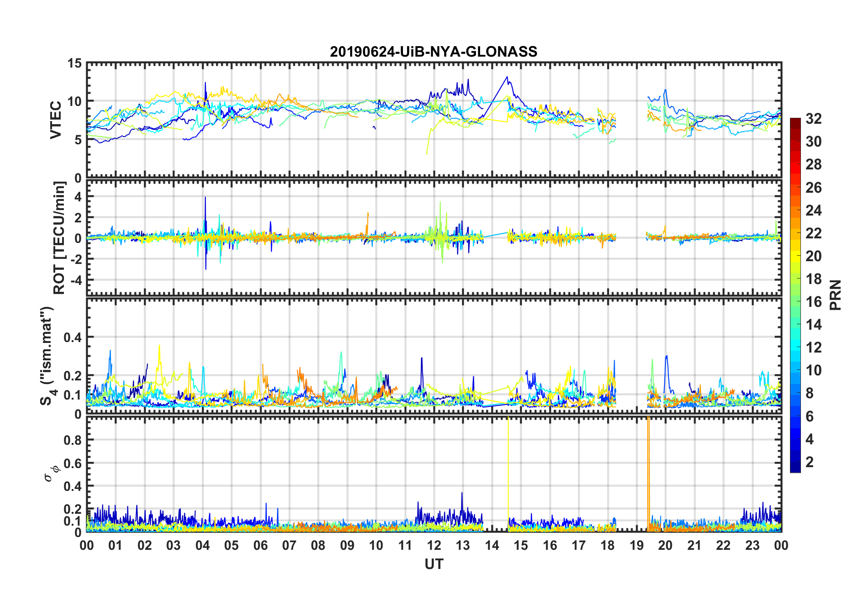Image resolution: width=868 pixels, height=590 pixels.
Task: Click x-axis tick label 06
Action: coord(260,545)
